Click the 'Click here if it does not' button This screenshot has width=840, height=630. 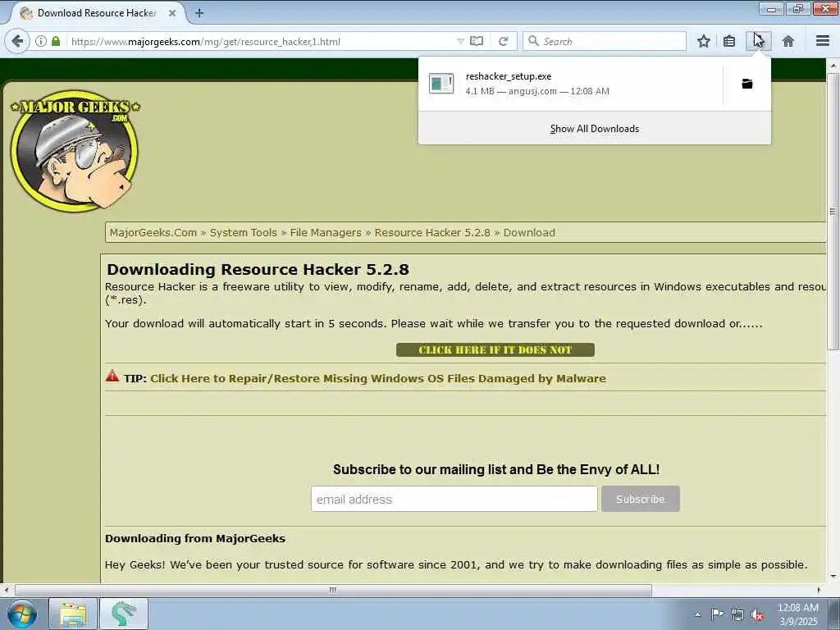495,349
